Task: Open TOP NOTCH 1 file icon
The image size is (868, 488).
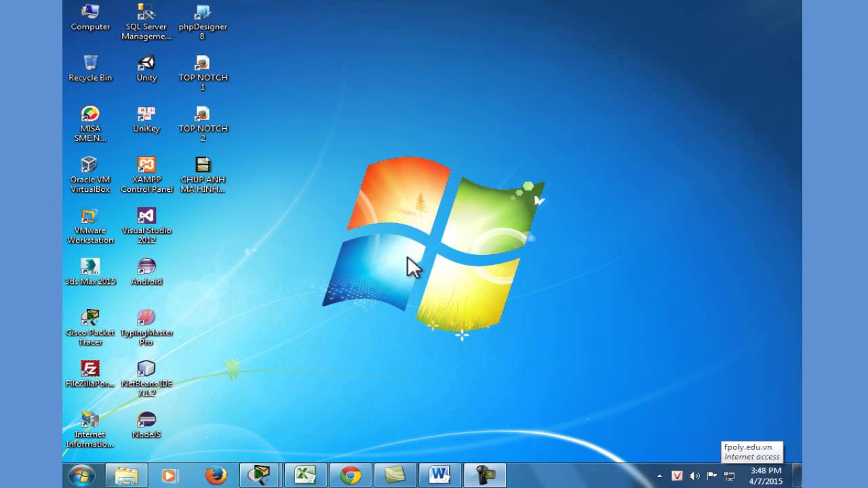Action: point(202,73)
